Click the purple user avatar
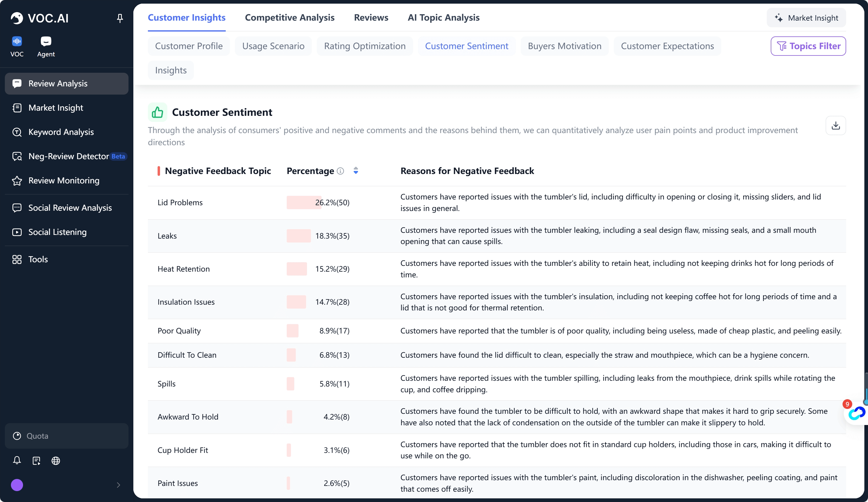Screen dimensions: 868x502 click(17, 485)
